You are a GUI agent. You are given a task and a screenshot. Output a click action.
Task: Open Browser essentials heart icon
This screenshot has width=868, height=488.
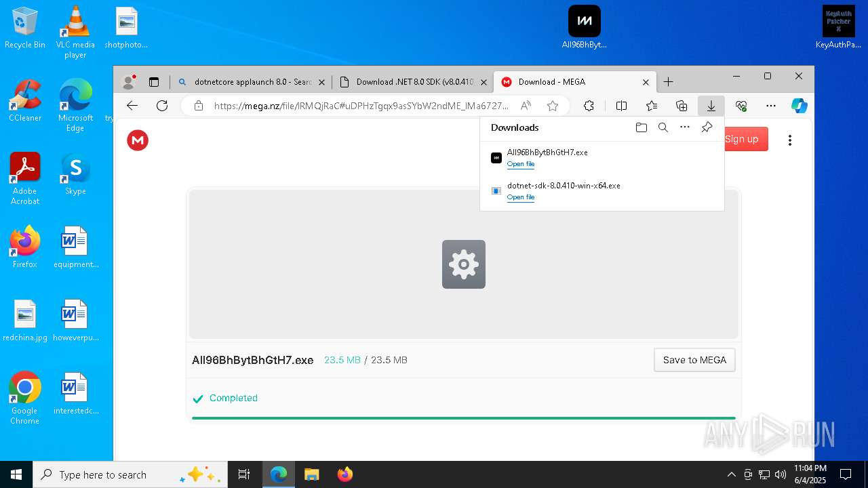pyautogui.click(x=741, y=106)
